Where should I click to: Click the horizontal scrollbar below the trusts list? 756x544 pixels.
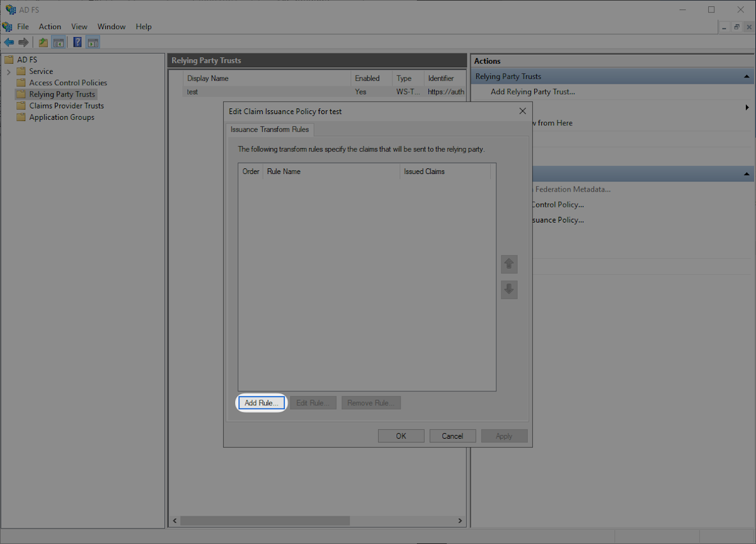[265, 521]
